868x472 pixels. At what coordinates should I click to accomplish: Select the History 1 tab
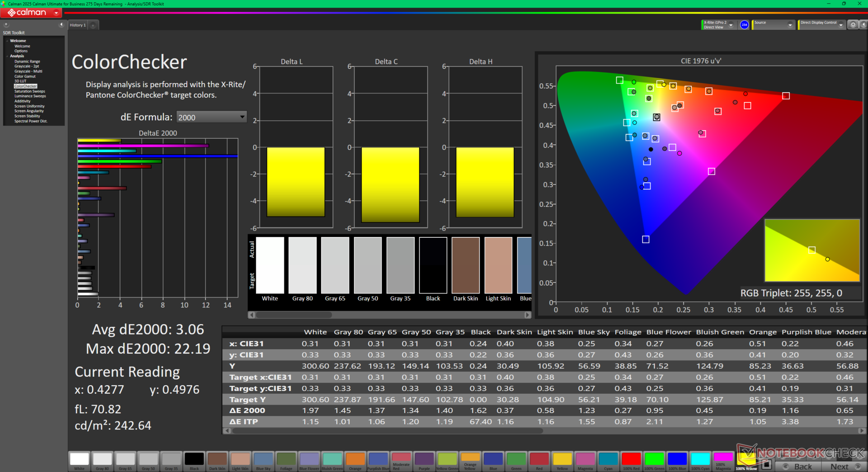77,25
